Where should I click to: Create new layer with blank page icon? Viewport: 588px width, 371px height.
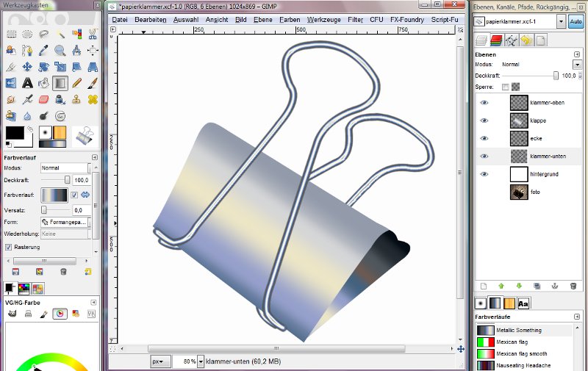(x=483, y=286)
